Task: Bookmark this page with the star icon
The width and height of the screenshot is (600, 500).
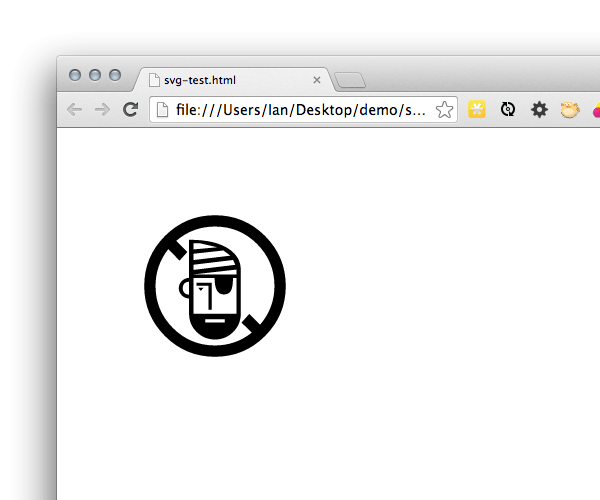Action: click(x=444, y=110)
